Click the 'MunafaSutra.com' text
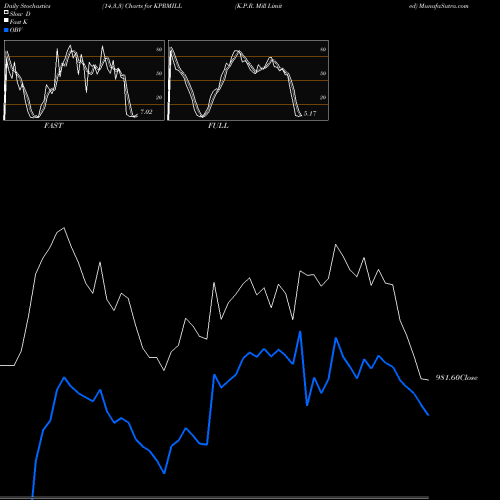 tap(444, 6)
